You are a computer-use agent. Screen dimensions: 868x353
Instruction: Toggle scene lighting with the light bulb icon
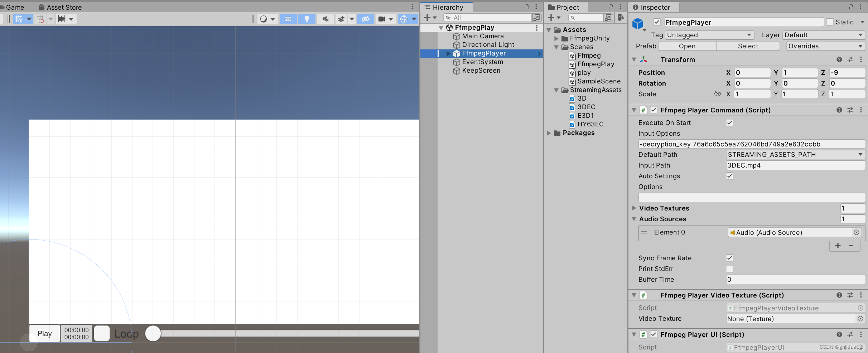(307, 19)
